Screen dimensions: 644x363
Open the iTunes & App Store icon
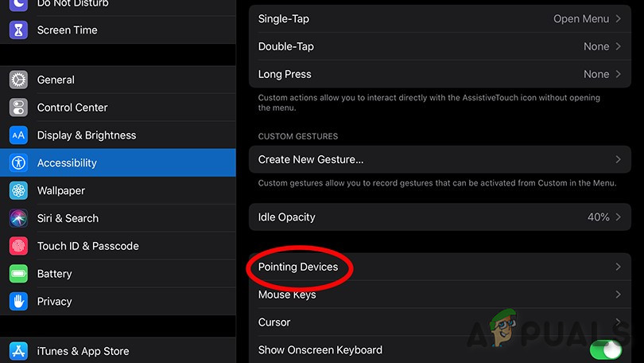18,351
